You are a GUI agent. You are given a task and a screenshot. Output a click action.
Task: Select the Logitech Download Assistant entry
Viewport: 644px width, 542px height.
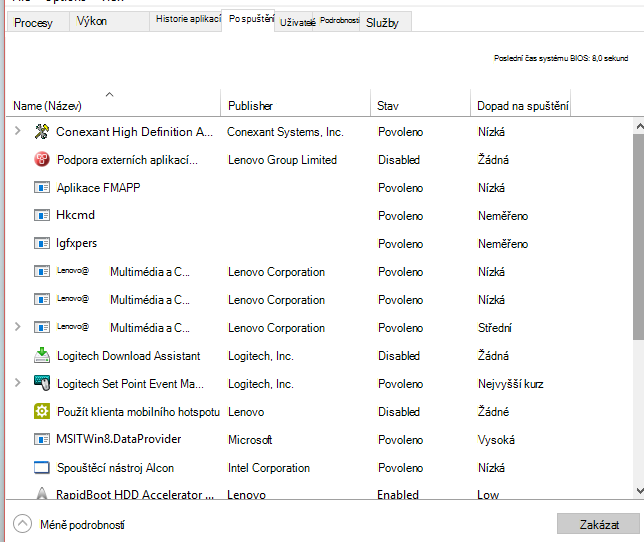click(128, 356)
